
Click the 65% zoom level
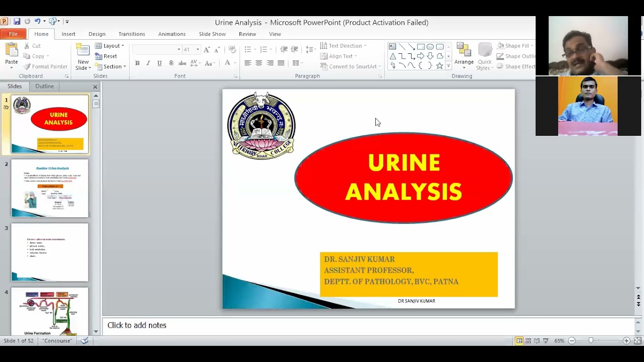(x=559, y=341)
